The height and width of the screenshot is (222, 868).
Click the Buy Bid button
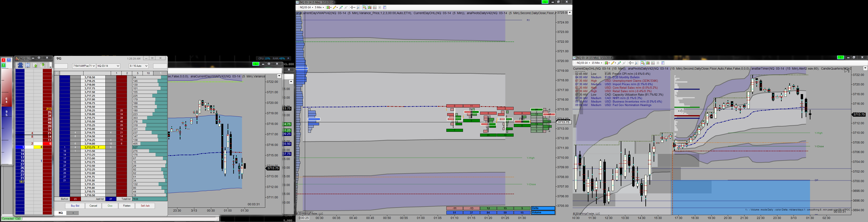coord(75,206)
